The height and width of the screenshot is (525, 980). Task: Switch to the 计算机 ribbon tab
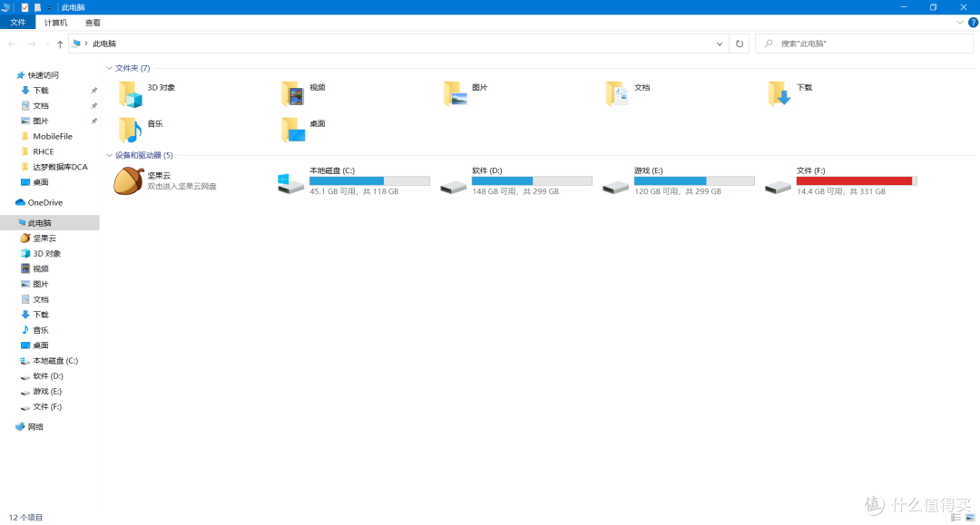(x=55, y=22)
